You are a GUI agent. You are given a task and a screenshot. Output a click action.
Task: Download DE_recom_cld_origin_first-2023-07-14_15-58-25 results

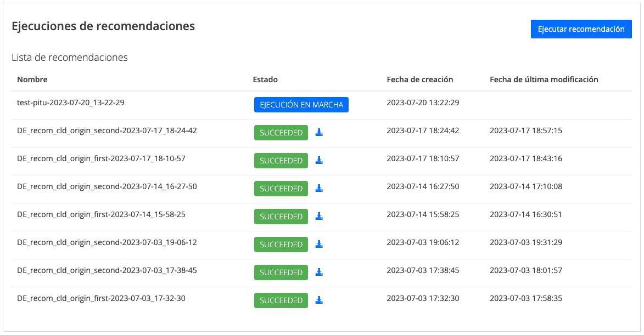coord(319,217)
